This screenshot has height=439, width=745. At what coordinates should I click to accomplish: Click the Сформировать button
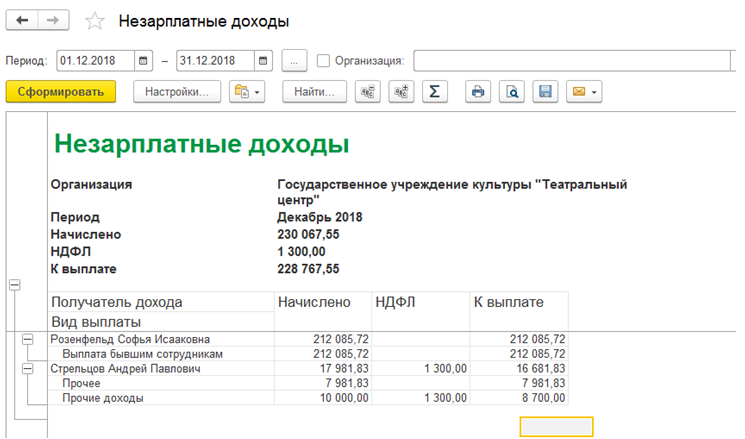click(61, 91)
